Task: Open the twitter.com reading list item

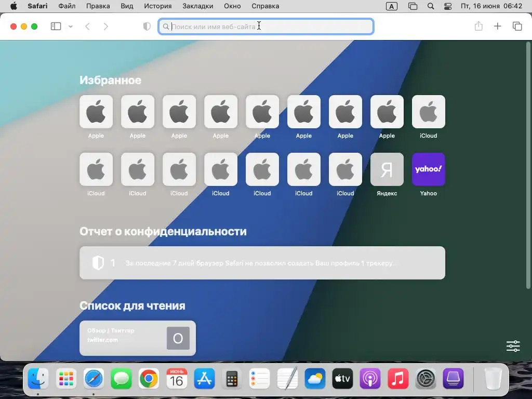Action: point(137,338)
